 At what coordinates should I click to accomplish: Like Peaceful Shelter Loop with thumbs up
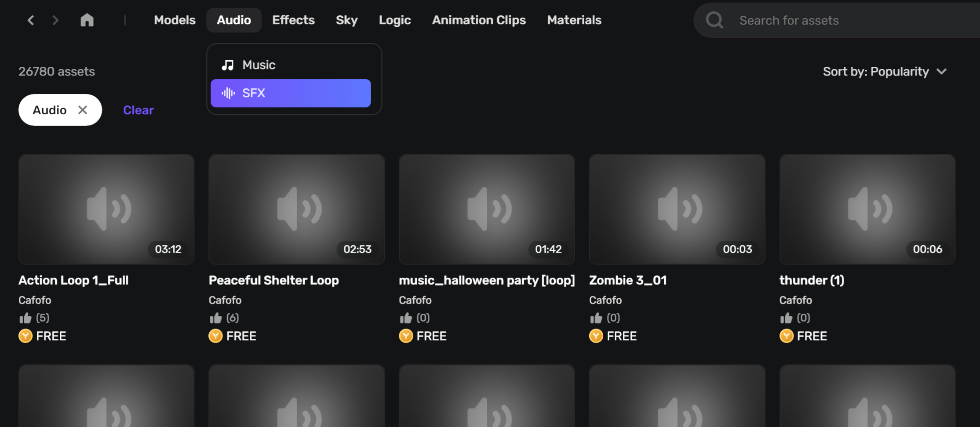pos(215,318)
